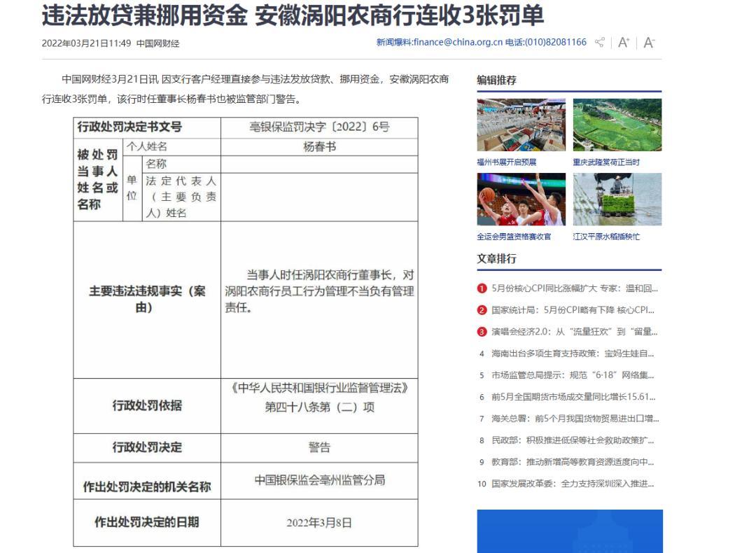The width and height of the screenshot is (756, 553).
Task: Increase font size with A+ icon
Action: click(624, 43)
